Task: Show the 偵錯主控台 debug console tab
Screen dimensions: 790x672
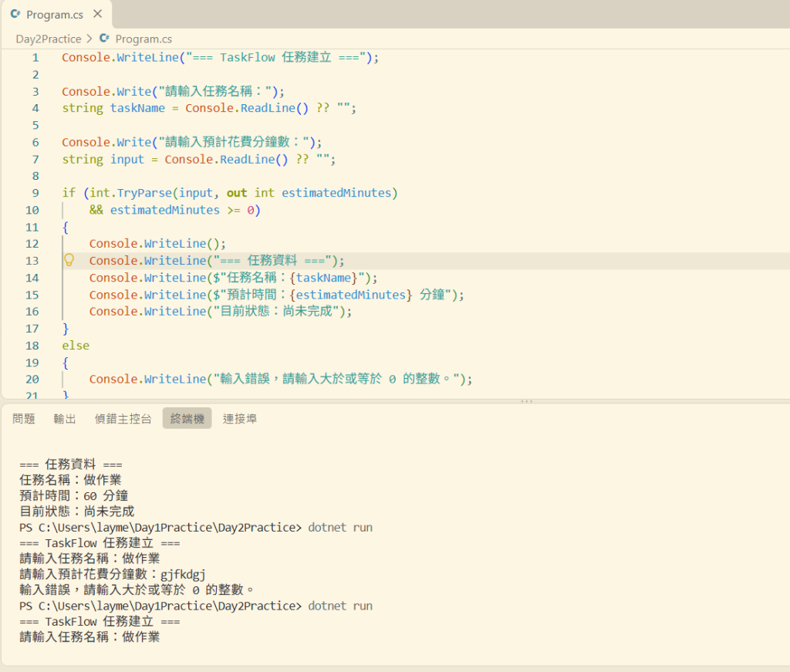Action: click(123, 419)
